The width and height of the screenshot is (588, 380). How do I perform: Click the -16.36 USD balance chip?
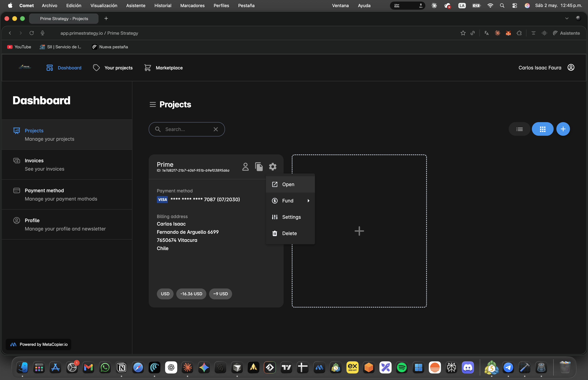coord(191,294)
